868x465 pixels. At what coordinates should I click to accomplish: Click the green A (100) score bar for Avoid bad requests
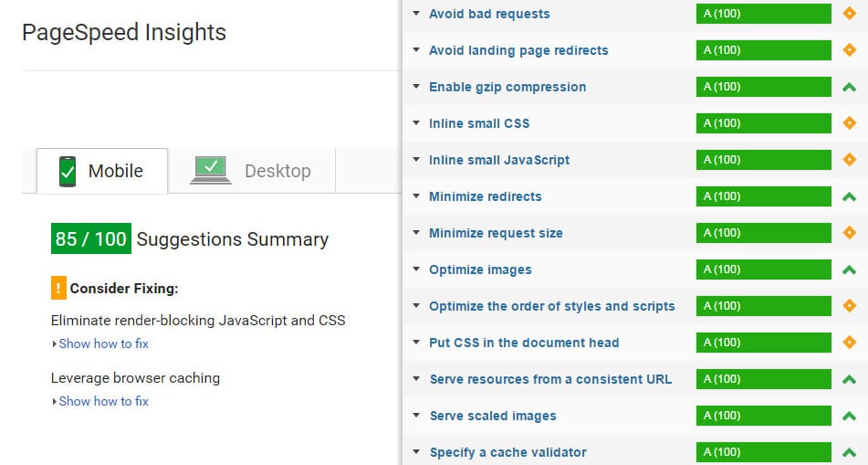tap(763, 14)
